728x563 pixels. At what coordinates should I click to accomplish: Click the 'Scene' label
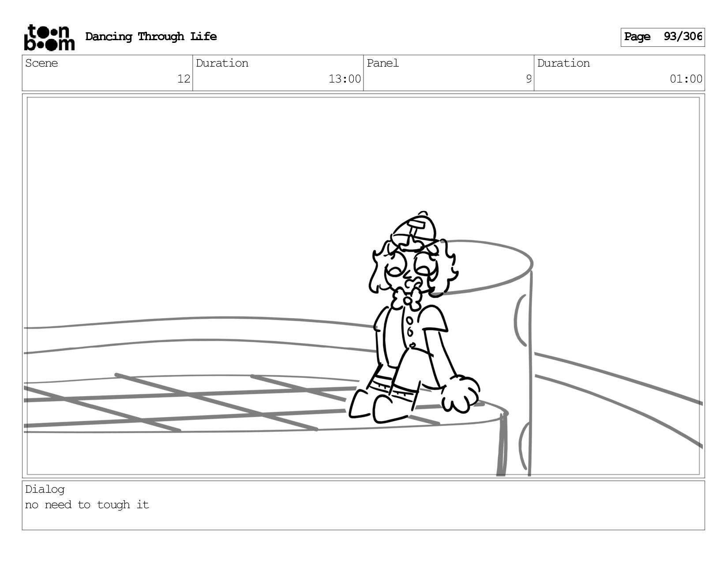(x=41, y=63)
